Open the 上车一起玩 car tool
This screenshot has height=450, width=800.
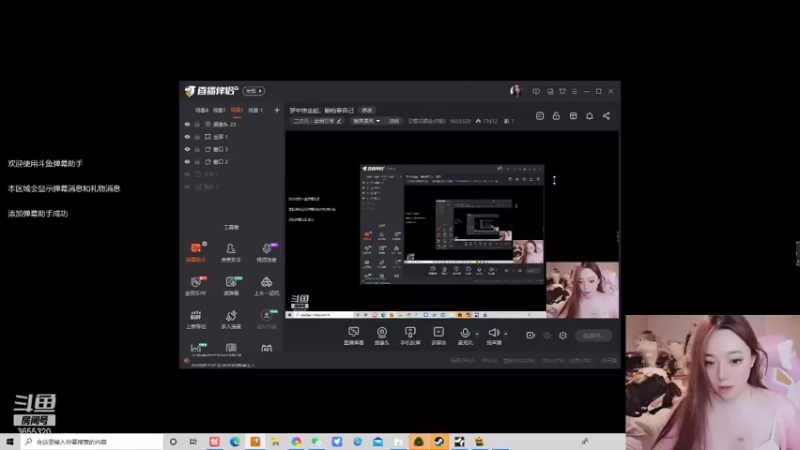(x=266, y=286)
